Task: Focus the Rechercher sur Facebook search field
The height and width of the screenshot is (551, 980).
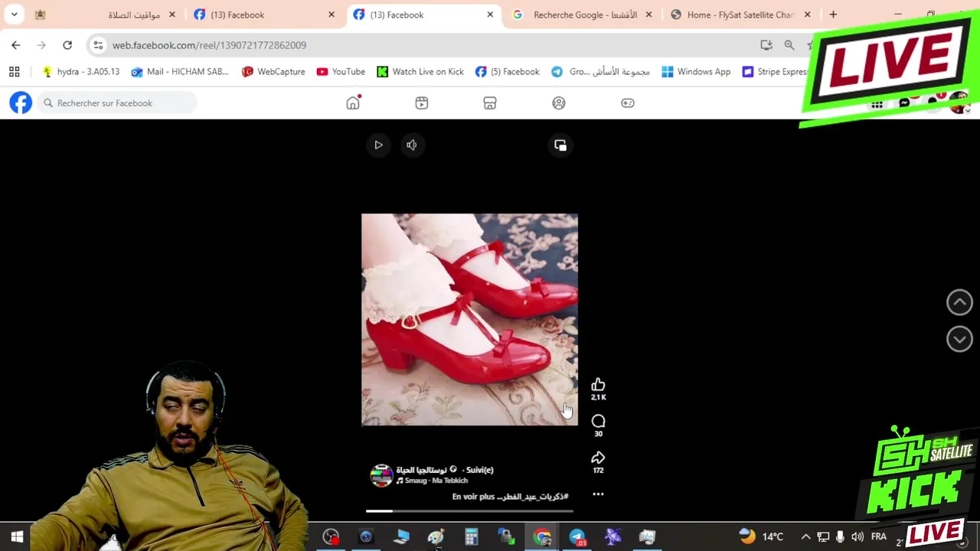Action: click(116, 103)
